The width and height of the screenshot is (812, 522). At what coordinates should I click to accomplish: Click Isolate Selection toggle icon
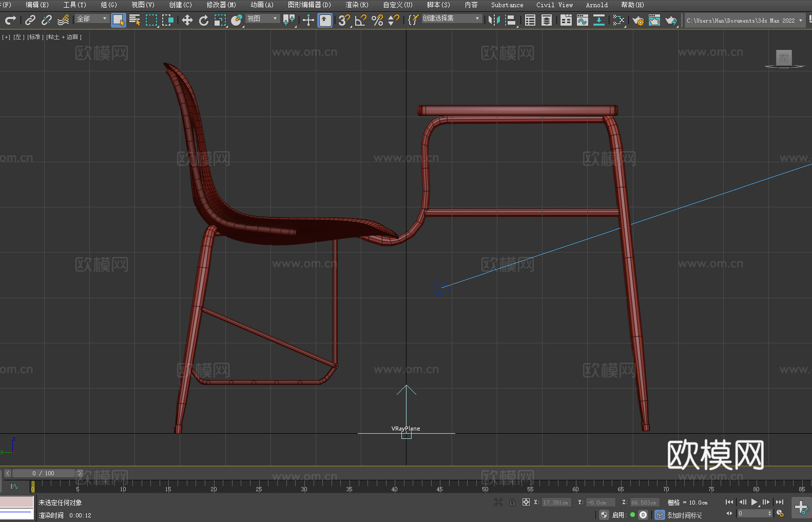coord(498,502)
